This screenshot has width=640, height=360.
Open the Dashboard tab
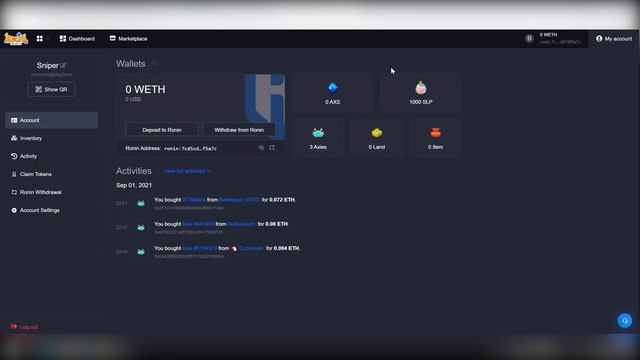click(77, 39)
